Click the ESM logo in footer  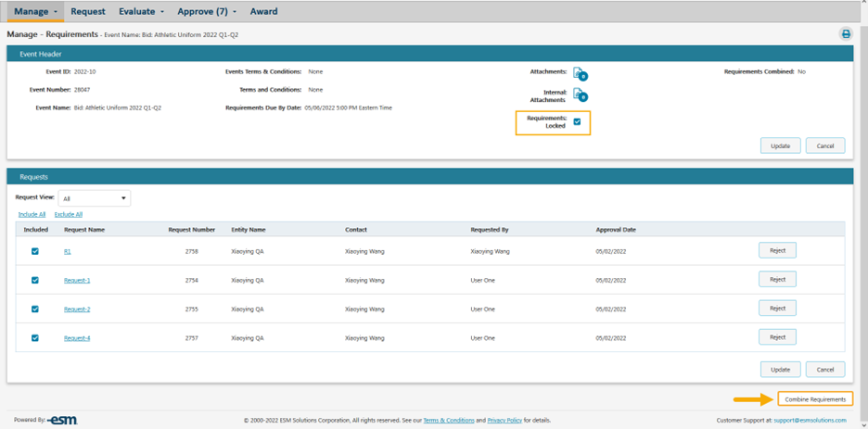pos(62,420)
